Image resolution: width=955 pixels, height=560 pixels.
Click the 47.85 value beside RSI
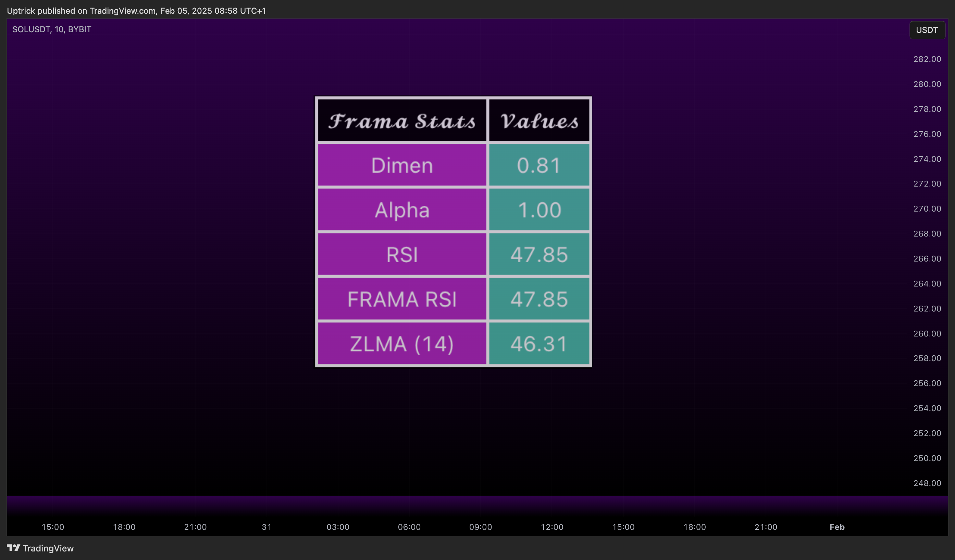coord(539,254)
